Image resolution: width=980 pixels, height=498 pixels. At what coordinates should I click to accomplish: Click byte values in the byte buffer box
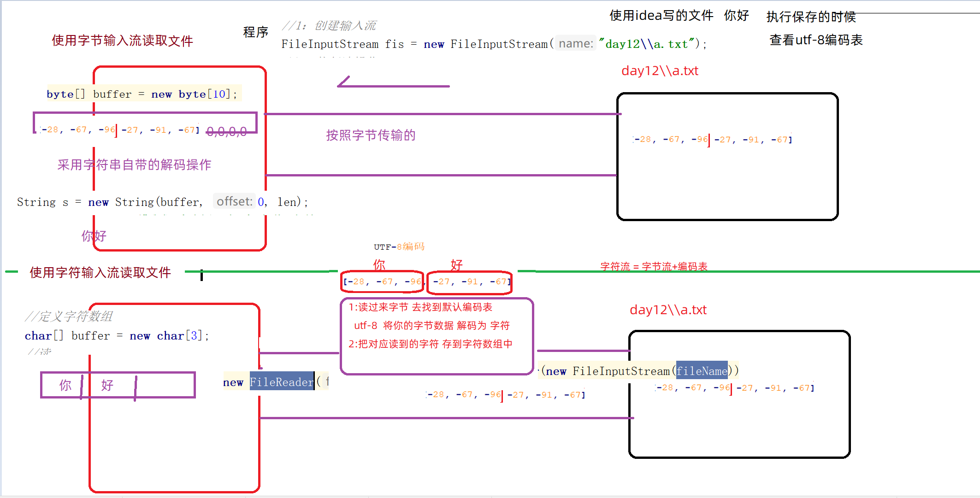click(120, 130)
